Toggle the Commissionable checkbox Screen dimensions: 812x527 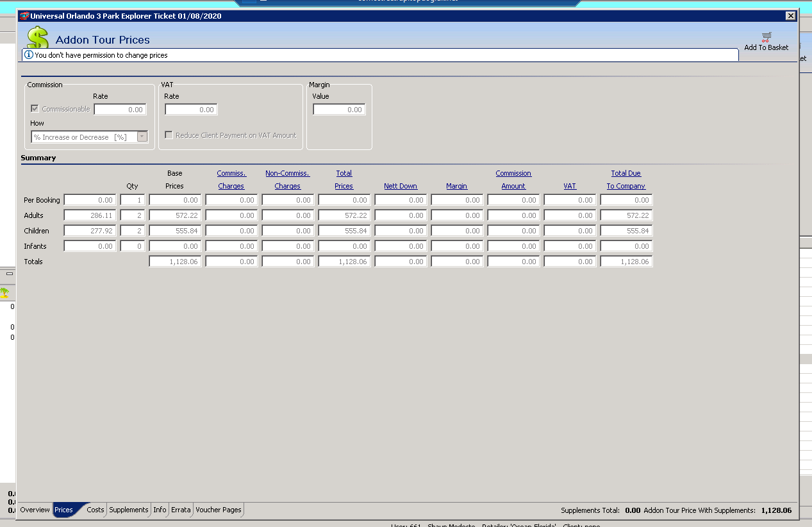pos(35,109)
